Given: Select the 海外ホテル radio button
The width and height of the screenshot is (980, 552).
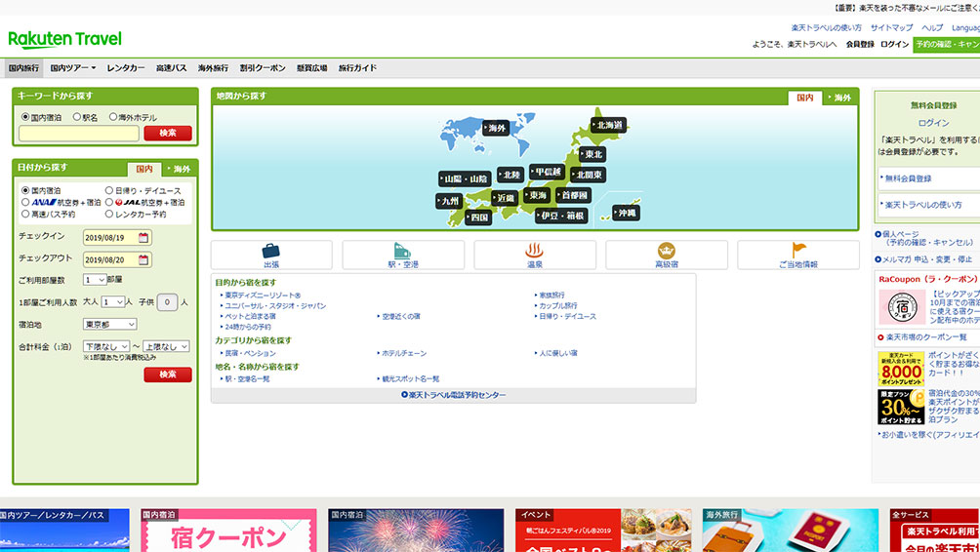Looking at the screenshot, I should click(113, 117).
